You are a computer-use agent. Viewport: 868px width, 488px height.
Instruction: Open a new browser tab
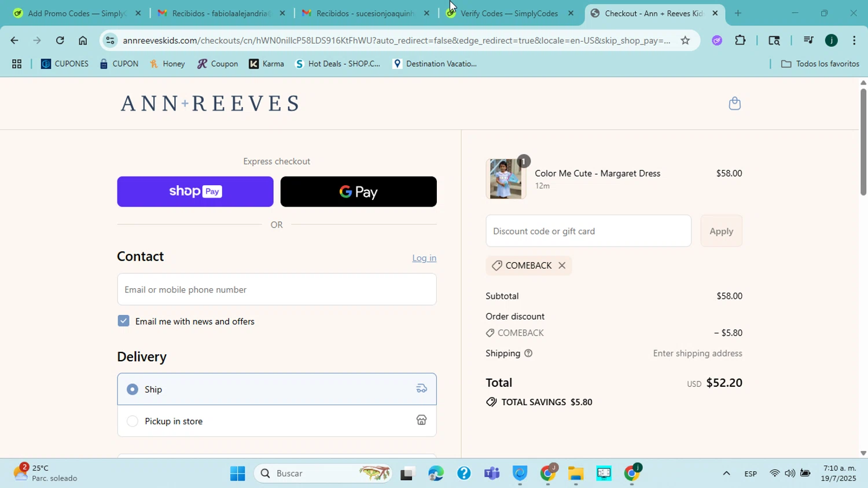point(738,13)
